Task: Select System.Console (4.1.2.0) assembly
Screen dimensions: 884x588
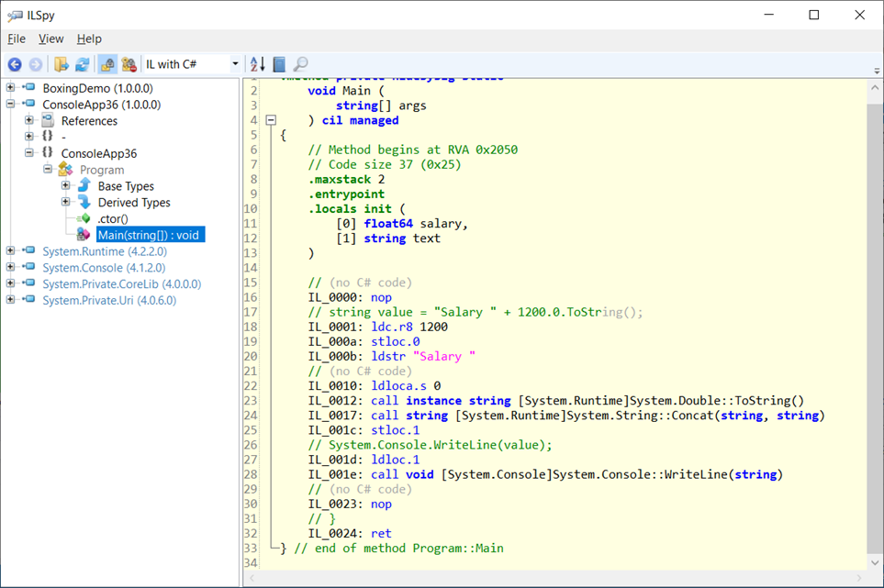Action: point(103,268)
